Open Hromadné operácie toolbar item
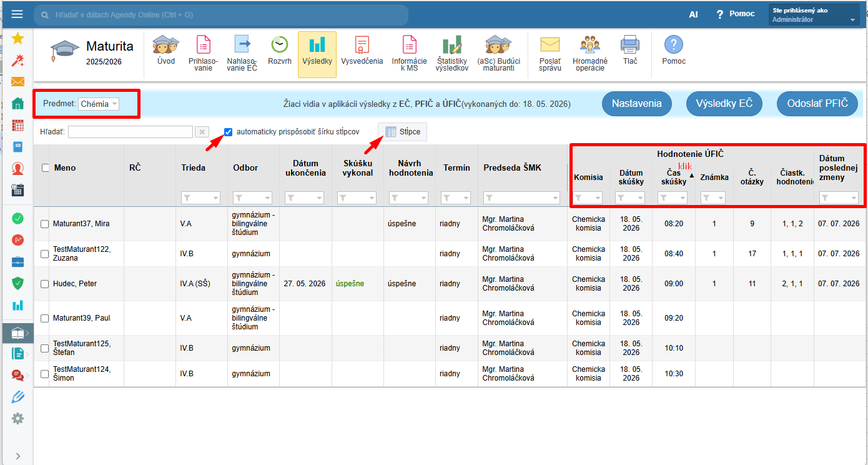The image size is (868, 465). (590, 54)
